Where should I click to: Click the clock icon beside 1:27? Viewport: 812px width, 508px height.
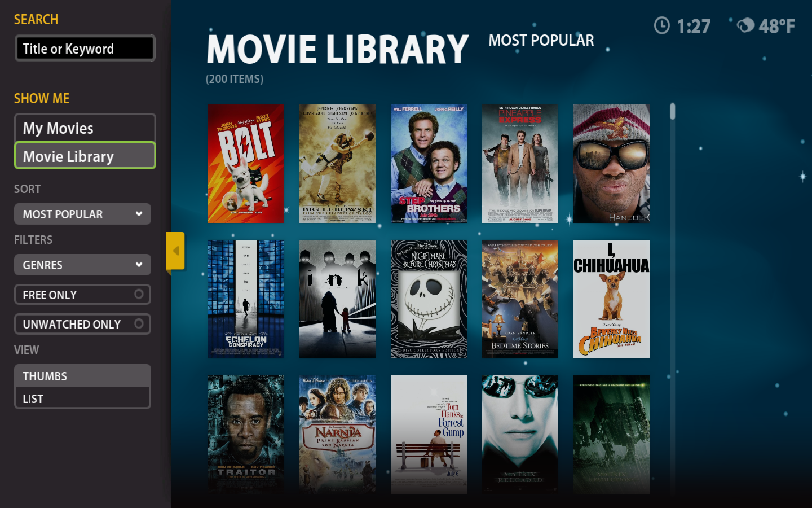coord(662,25)
